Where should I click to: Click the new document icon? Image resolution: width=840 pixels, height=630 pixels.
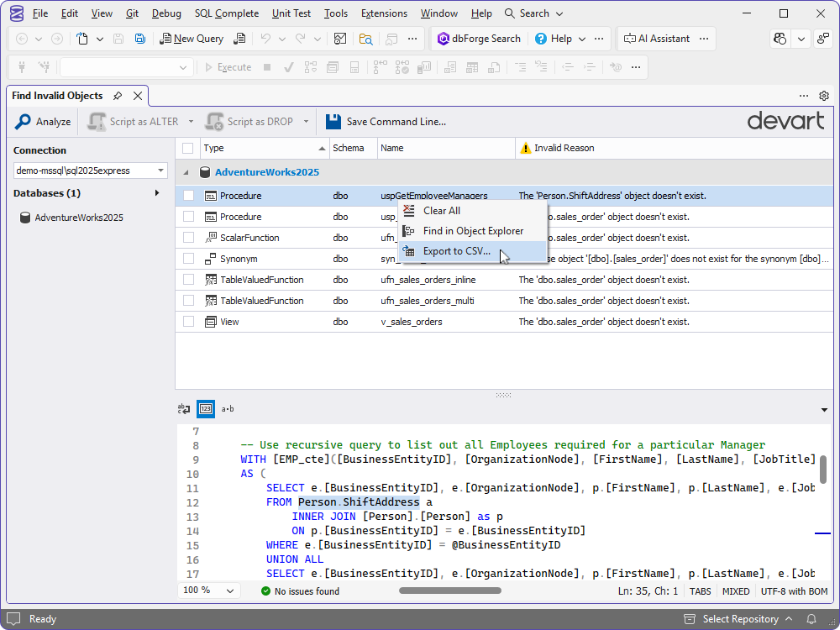(x=82, y=39)
